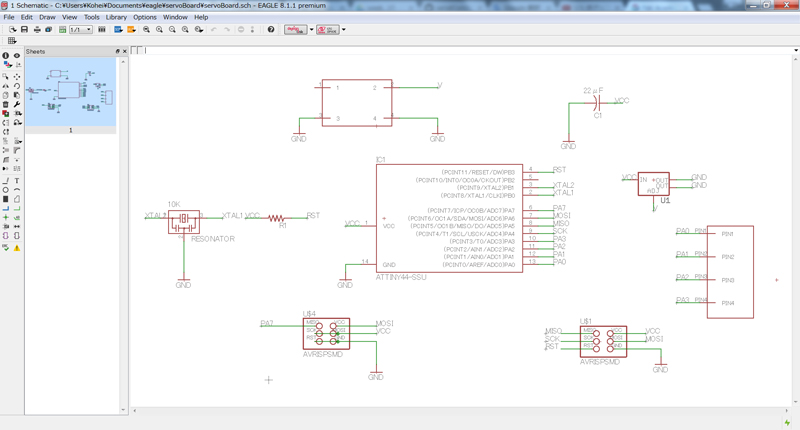Select the Junction tool
Image resolution: width=800 pixels, height=430 pixels.
point(6,217)
